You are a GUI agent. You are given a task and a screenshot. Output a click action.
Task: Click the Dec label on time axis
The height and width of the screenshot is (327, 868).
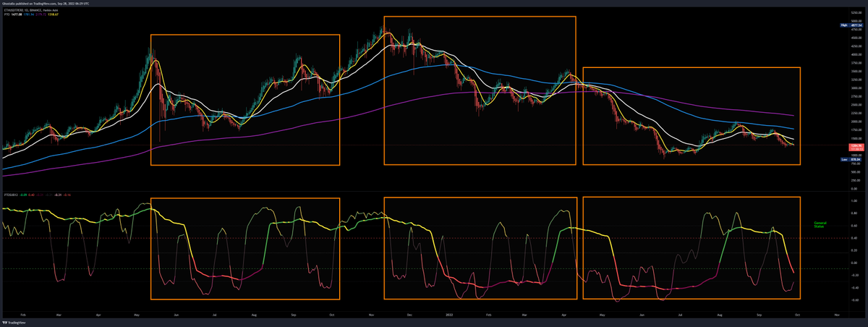pos(409,315)
